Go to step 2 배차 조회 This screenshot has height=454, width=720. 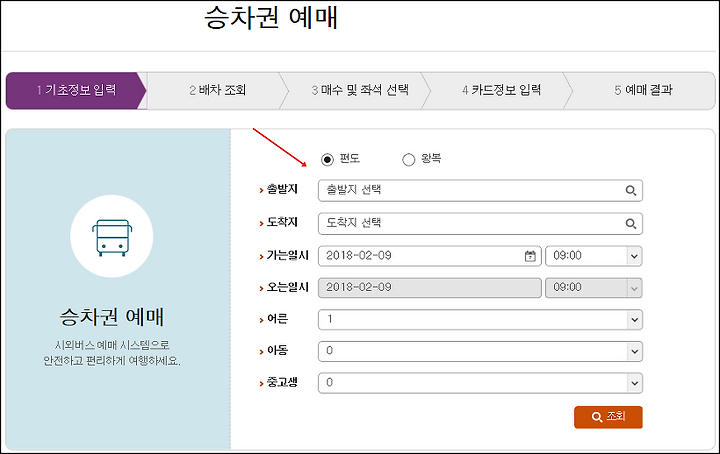point(218,90)
